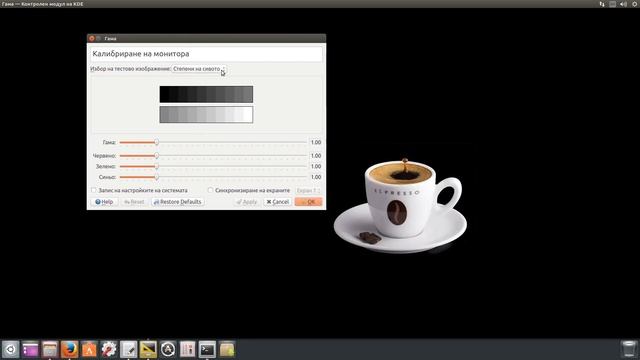Close the Гама dialog window
The width and height of the screenshot is (640, 360).
pos(92,38)
